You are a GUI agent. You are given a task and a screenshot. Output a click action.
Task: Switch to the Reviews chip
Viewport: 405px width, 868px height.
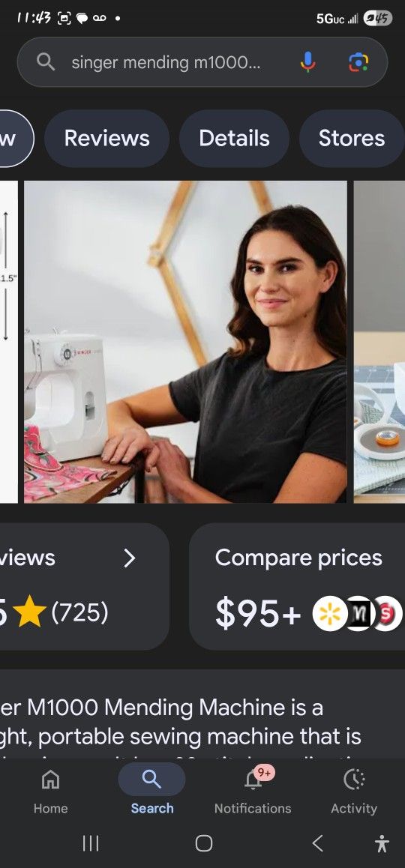point(107,139)
